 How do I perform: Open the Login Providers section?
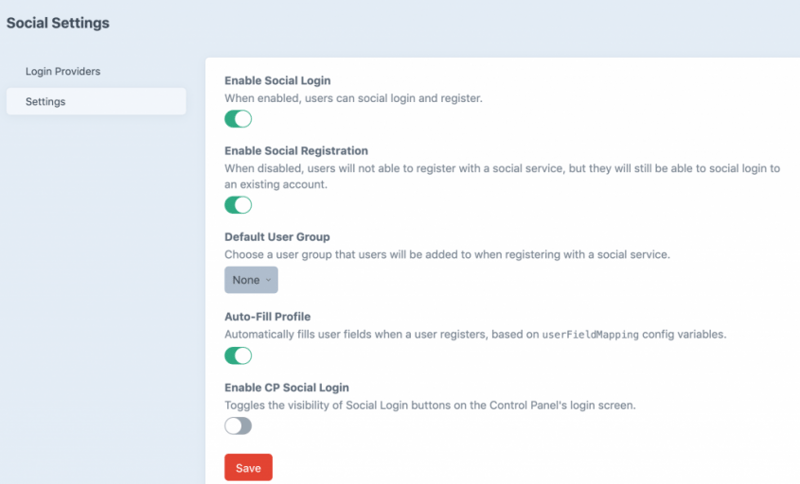click(x=63, y=72)
